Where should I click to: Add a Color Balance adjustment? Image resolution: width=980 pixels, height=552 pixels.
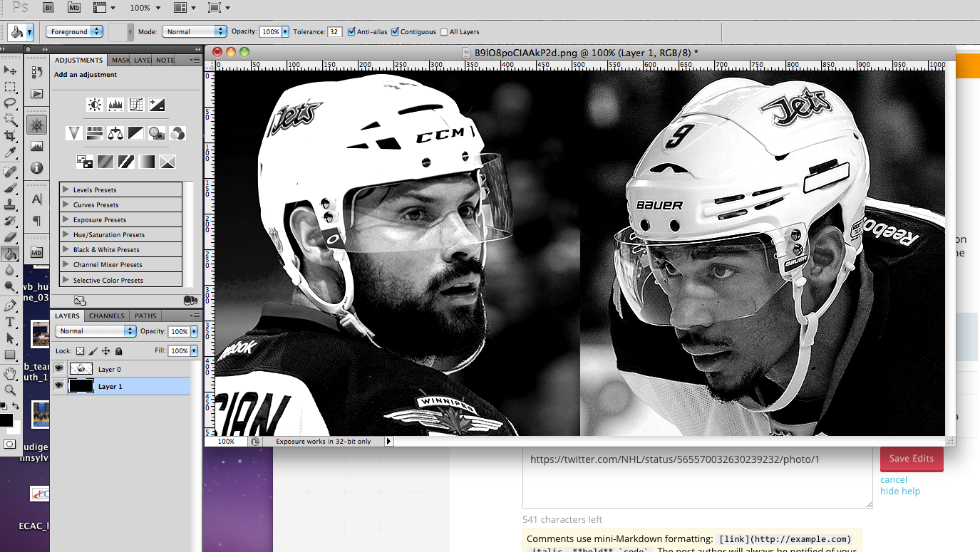[x=115, y=133]
